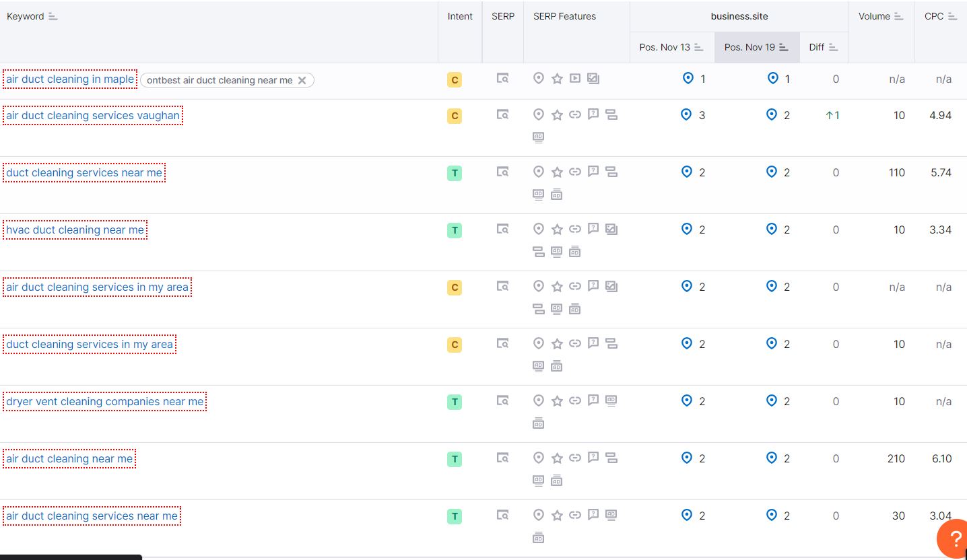The image size is (967, 560).
Task: Click the video SERP feature icon in first row
Action: click(x=574, y=79)
